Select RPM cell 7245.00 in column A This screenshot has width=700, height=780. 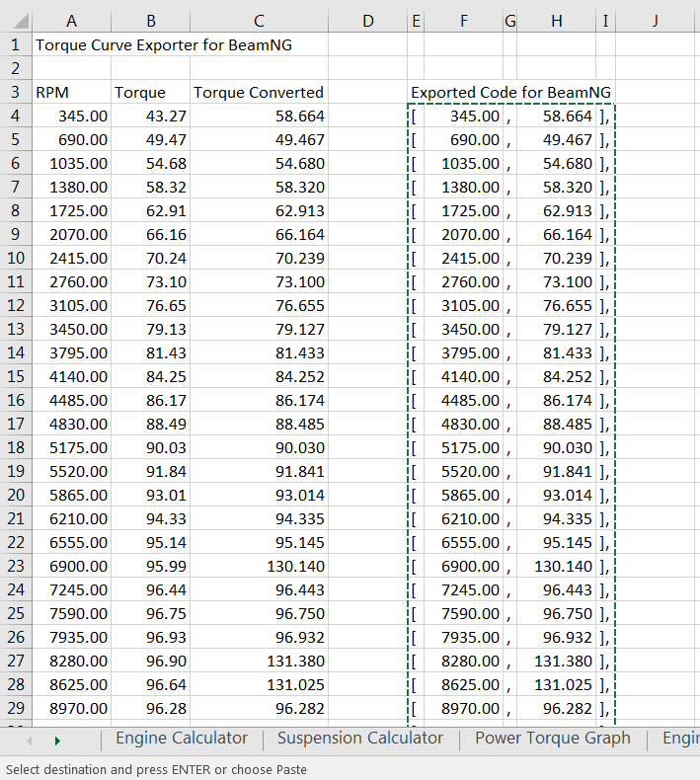pyautogui.click(x=72, y=589)
